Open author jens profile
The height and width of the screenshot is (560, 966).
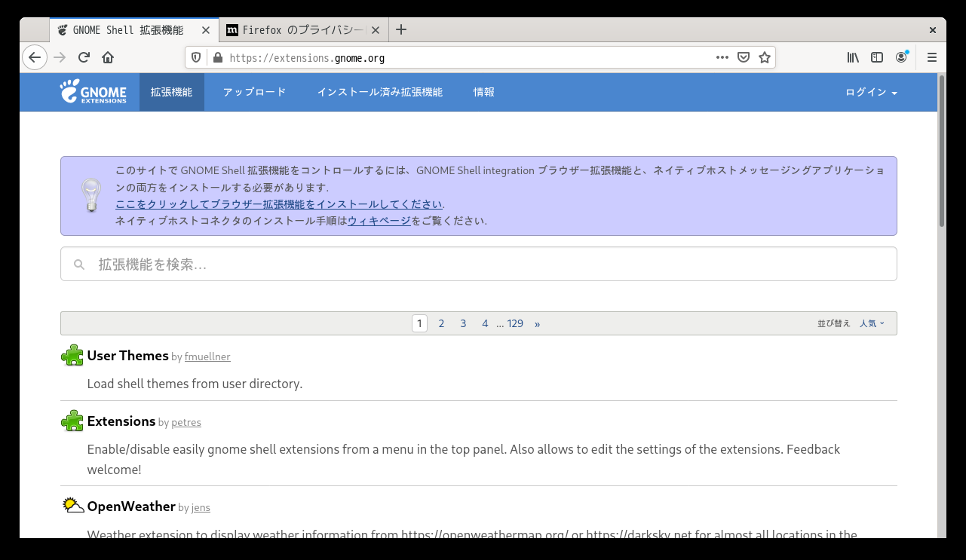pos(201,508)
